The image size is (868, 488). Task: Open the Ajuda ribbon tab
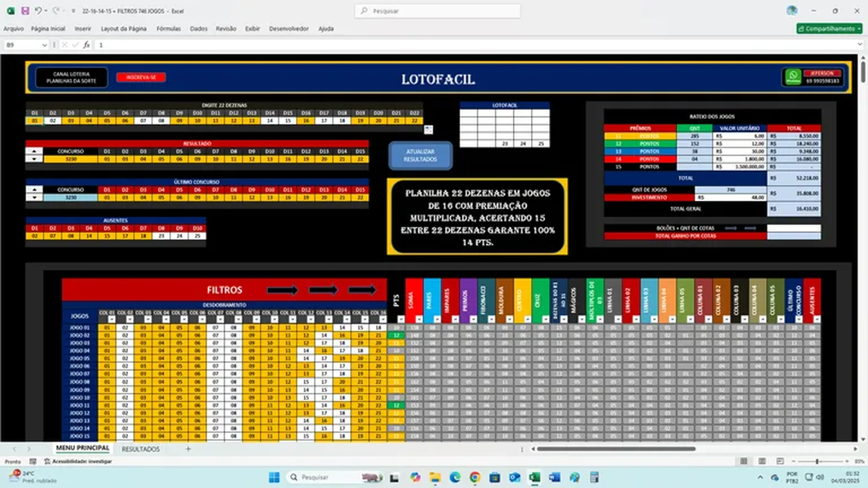pos(326,29)
